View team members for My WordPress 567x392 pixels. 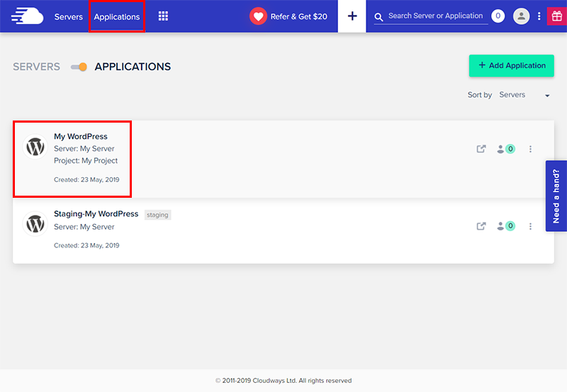click(x=506, y=149)
